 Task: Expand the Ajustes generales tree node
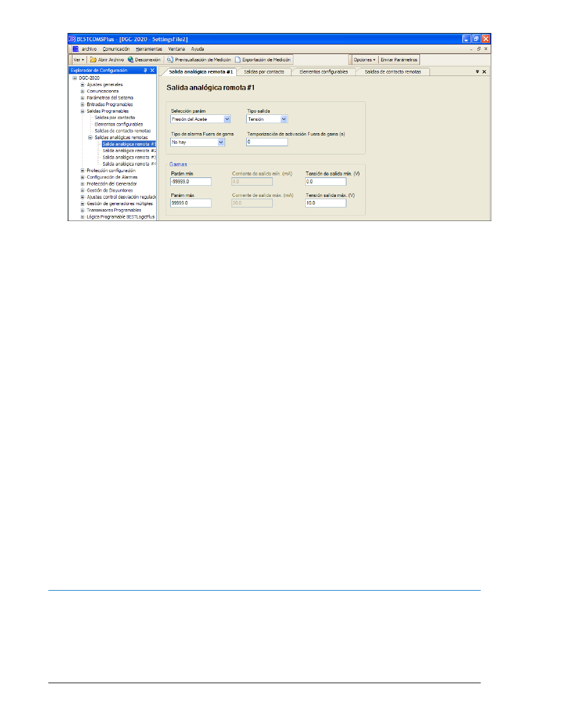point(82,84)
